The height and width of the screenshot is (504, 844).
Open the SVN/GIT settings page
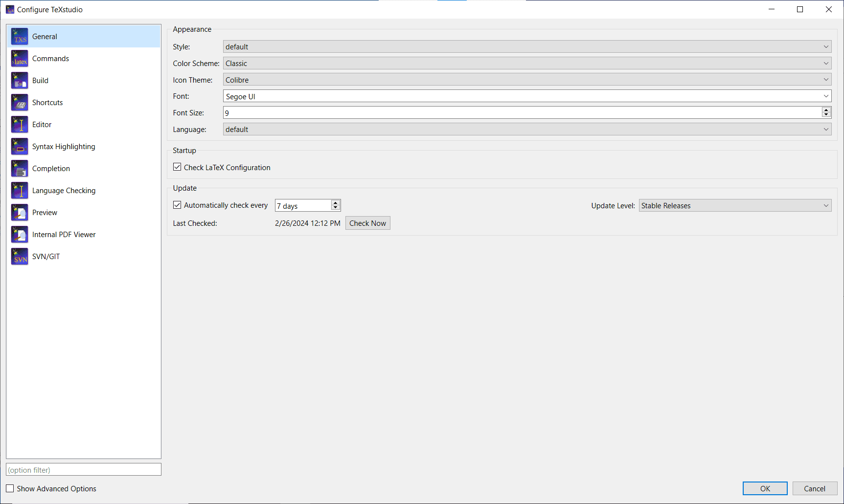coord(84,257)
